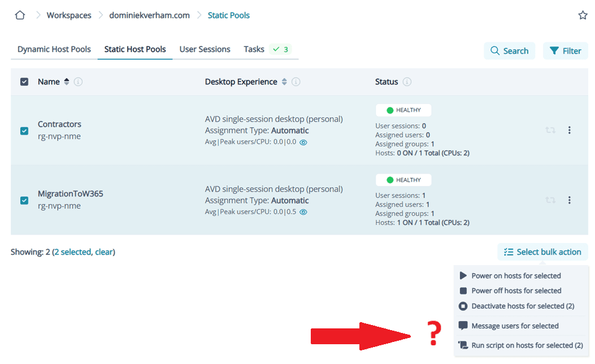Click info icon beside Status header

407,82
